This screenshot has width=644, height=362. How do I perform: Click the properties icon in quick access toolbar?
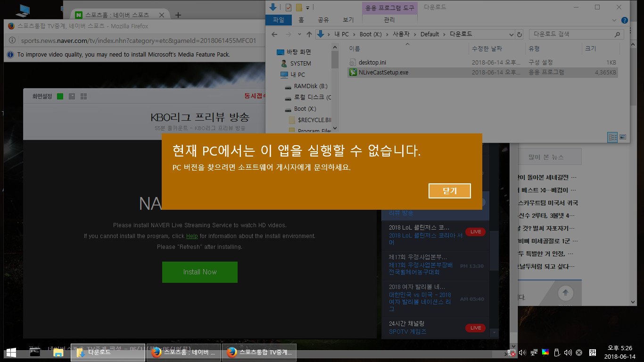(x=288, y=7)
